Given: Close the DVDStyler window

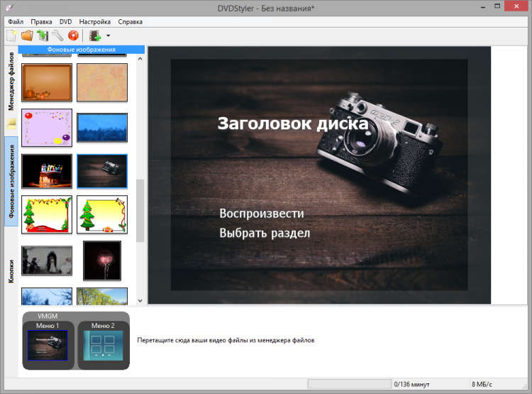Looking at the screenshot, I should pyautogui.click(x=516, y=6).
